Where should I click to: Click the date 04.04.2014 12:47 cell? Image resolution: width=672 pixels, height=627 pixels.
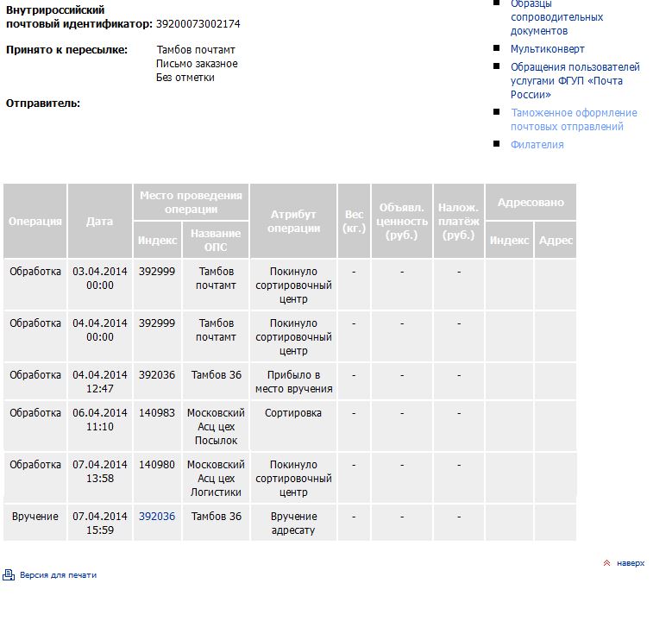pos(100,382)
